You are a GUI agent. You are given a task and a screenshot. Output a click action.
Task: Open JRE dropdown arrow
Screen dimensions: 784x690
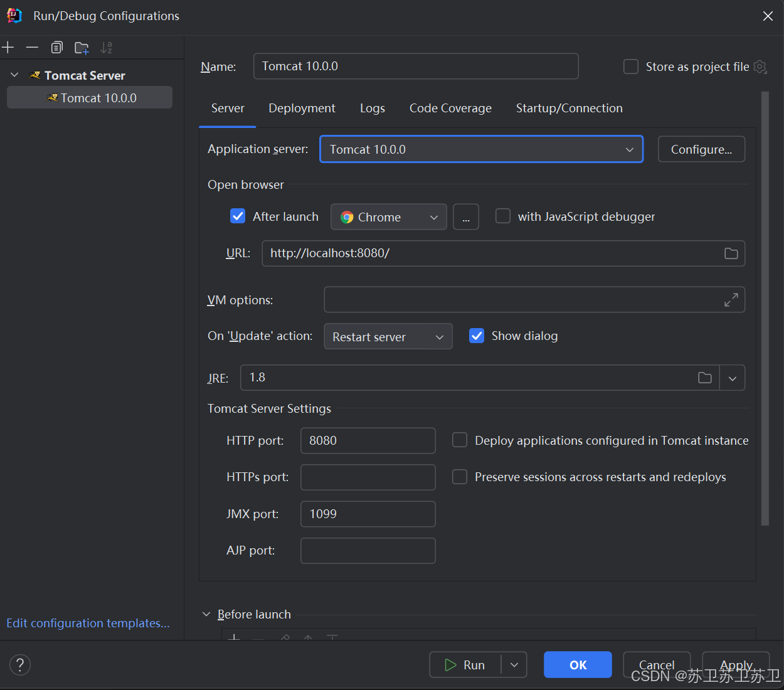click(733, 378)
